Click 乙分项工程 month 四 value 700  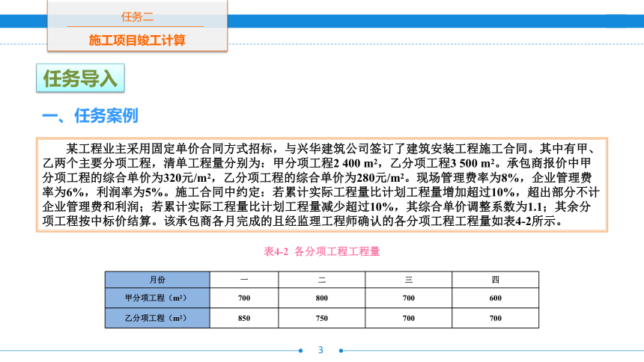[x=495, y=318]
